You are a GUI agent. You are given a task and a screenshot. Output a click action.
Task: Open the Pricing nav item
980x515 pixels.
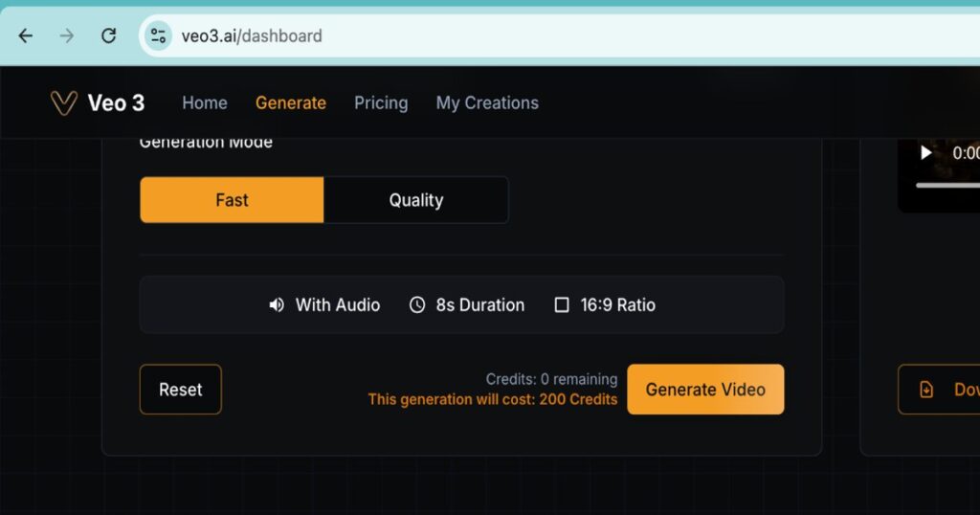(x=381, y=103)
